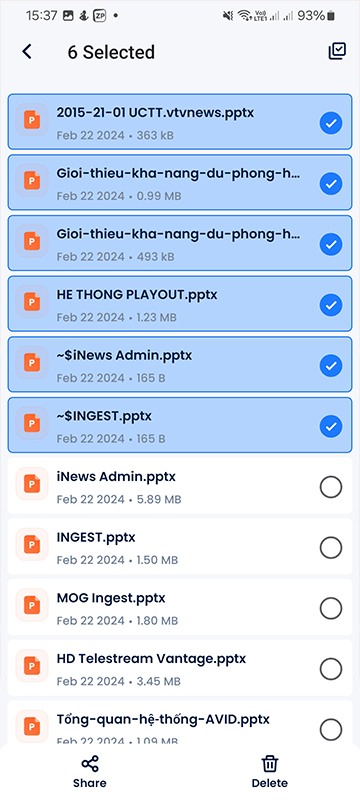This screenshot has width=360, height=800.
Task: Select iNews Admin.pptx circle checkbox
Action: 331,488
